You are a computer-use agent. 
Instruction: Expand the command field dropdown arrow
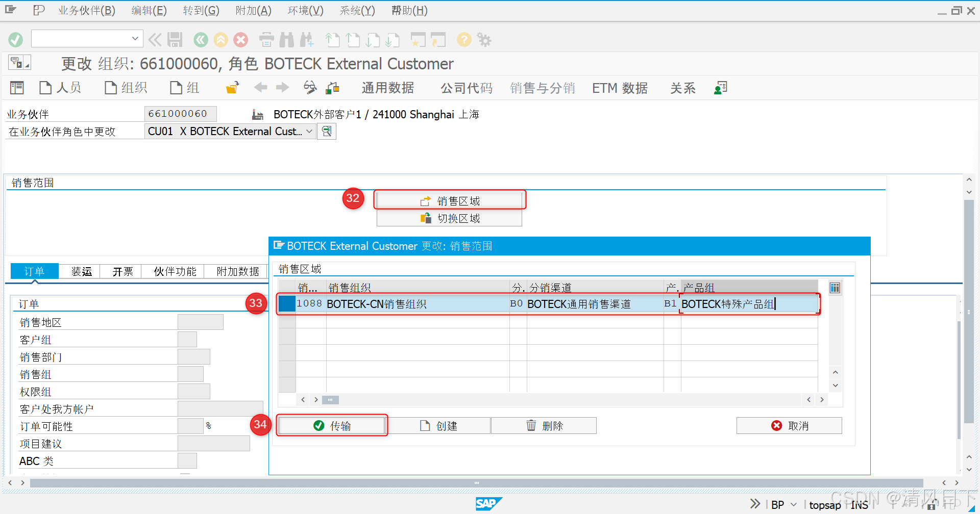pyautogui.click(x=135, y=38)
